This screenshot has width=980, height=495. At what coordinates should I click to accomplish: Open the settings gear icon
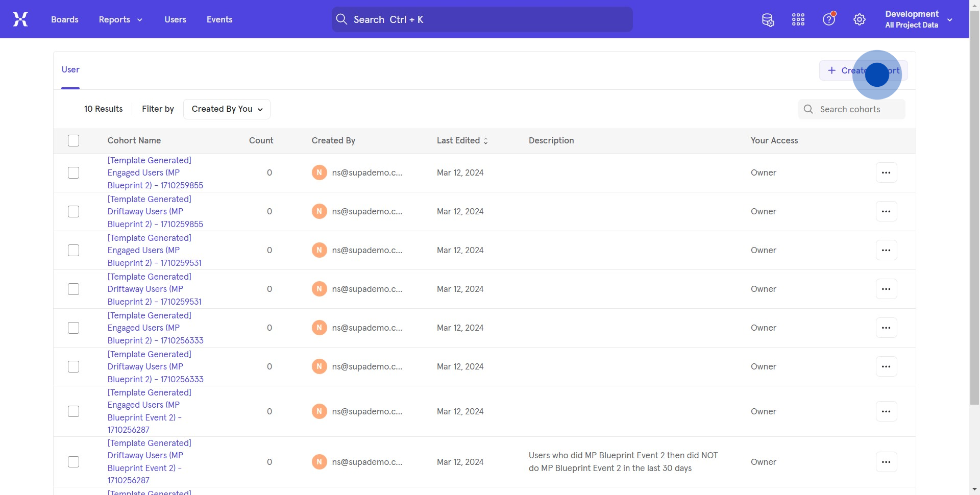click(860, 20)
